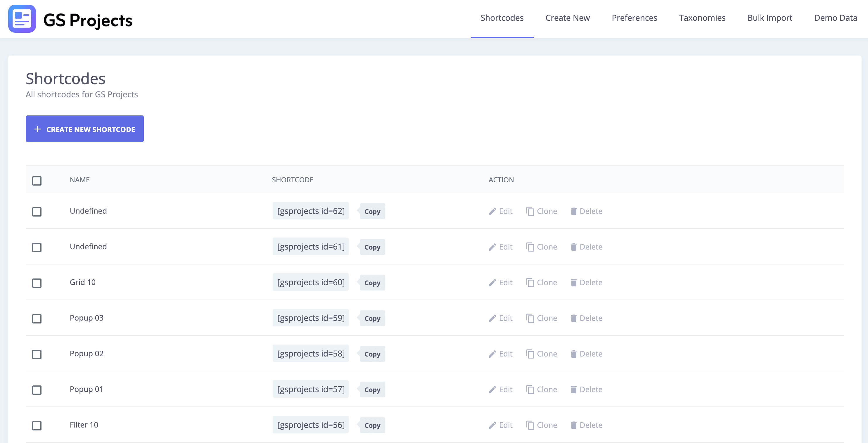Copy the gsprojects id=60 shortcode

pyautogui.click(x=372, y=283)
